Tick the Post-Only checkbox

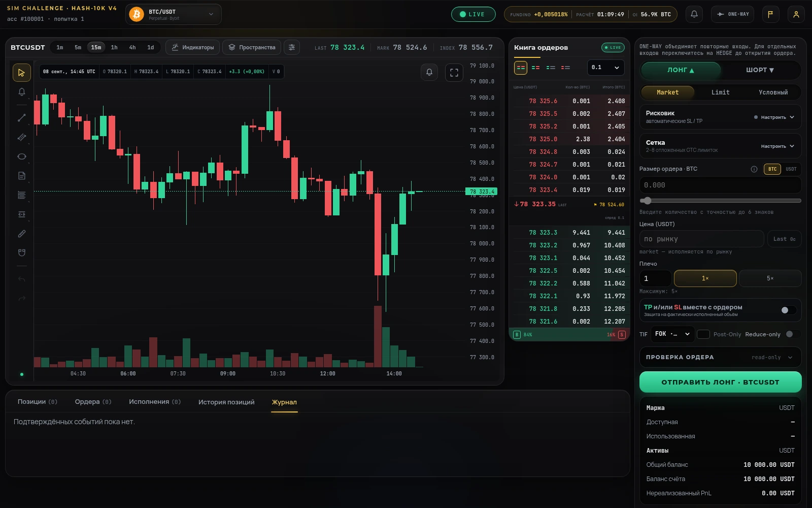(703, 334)
